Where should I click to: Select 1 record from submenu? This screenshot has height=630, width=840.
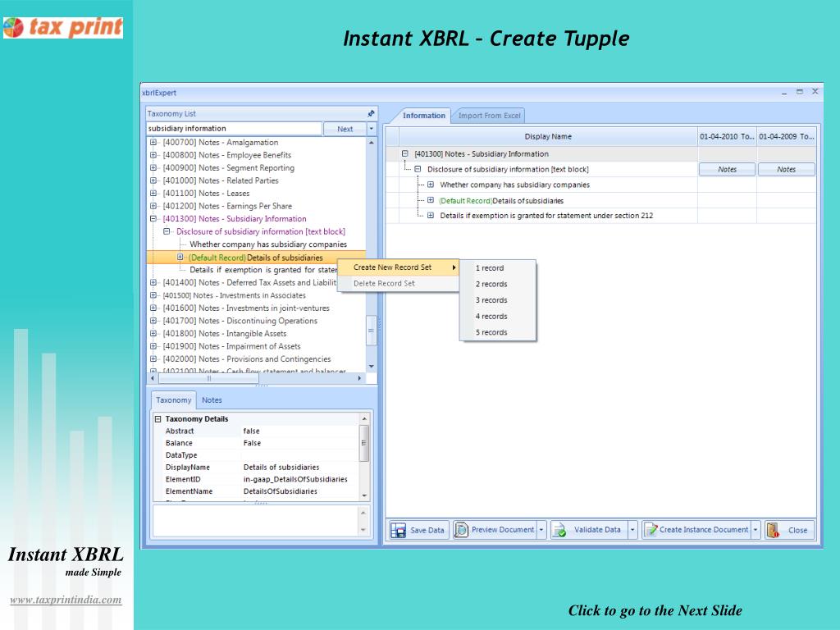pyautogui.click(x=498, y=268)
